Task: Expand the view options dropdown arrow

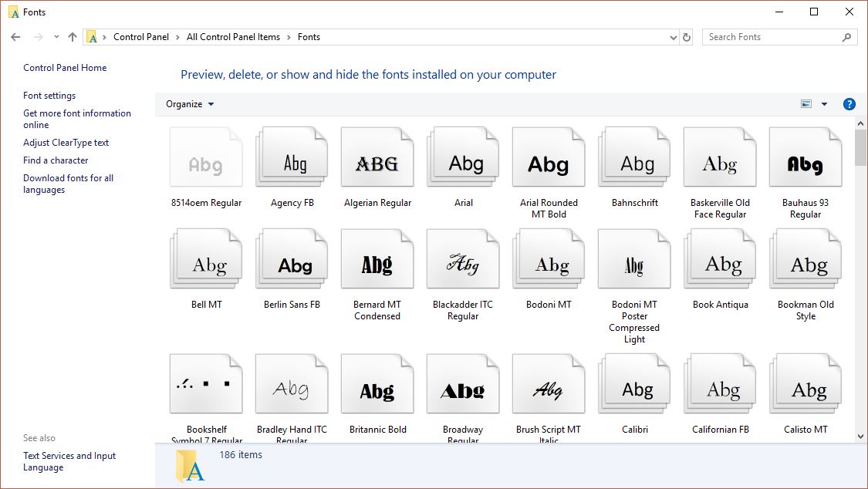Action: tap(824, 104)
